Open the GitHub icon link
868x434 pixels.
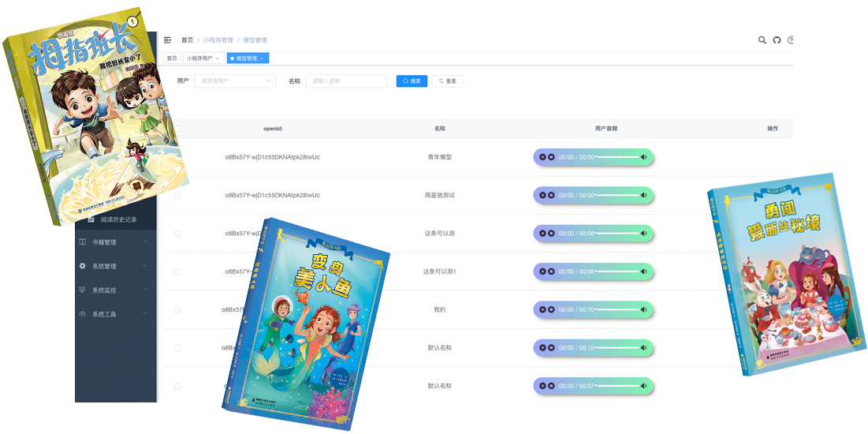click(777, 39)
